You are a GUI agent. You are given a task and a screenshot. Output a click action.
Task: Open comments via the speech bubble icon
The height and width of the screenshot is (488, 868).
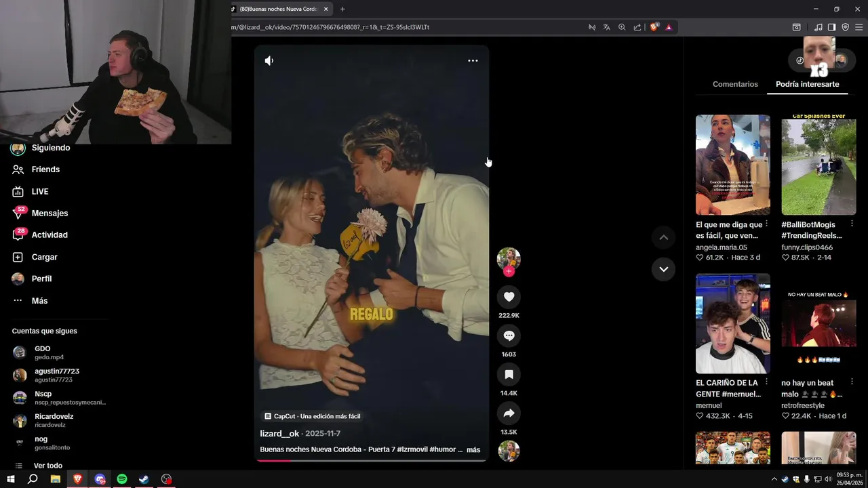point(509,335)
